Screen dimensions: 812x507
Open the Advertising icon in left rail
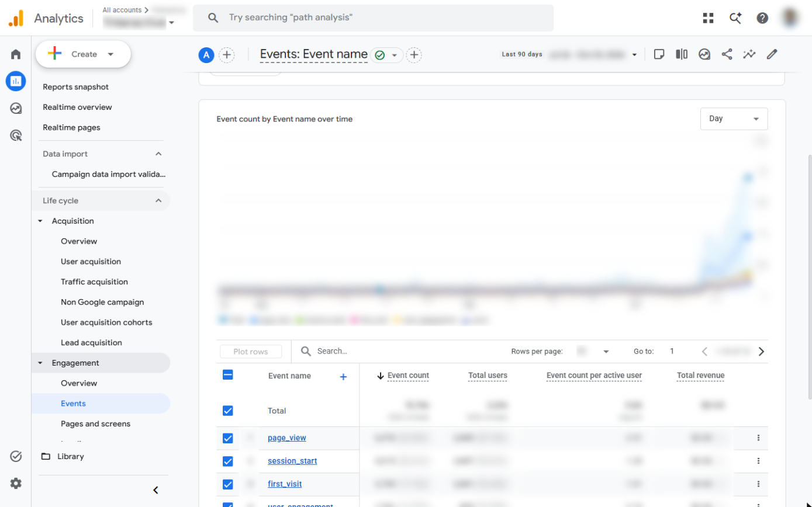pyautogui.click(x=16, y=136)
